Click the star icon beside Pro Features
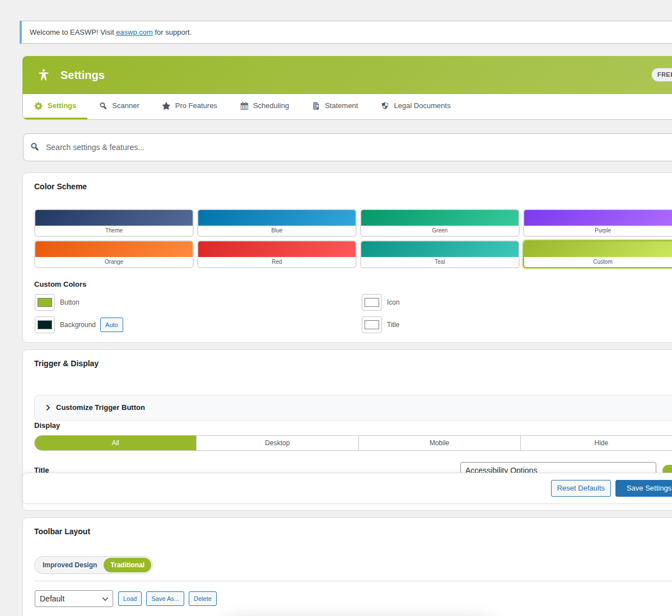672x616 pixels. pos(166,105)
